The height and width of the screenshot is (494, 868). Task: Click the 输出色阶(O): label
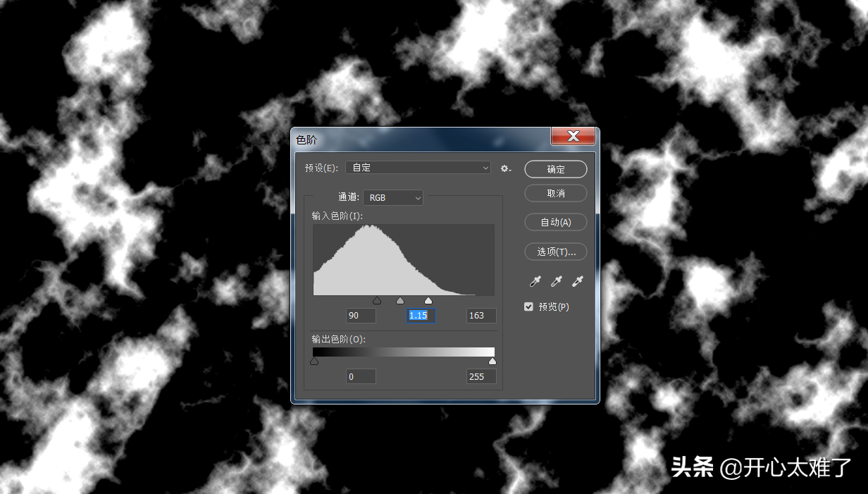tap(338, 339)
